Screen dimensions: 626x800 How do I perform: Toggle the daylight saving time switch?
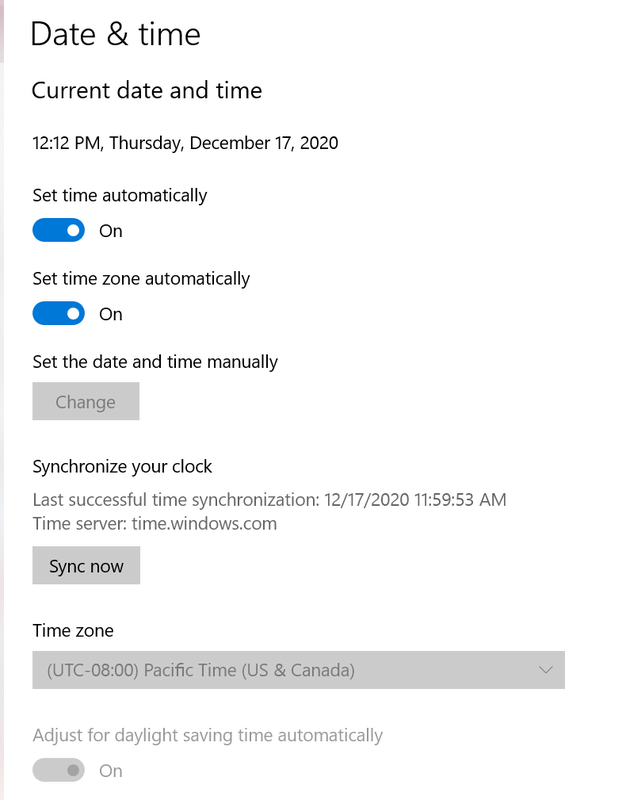[x=58, y=771]
